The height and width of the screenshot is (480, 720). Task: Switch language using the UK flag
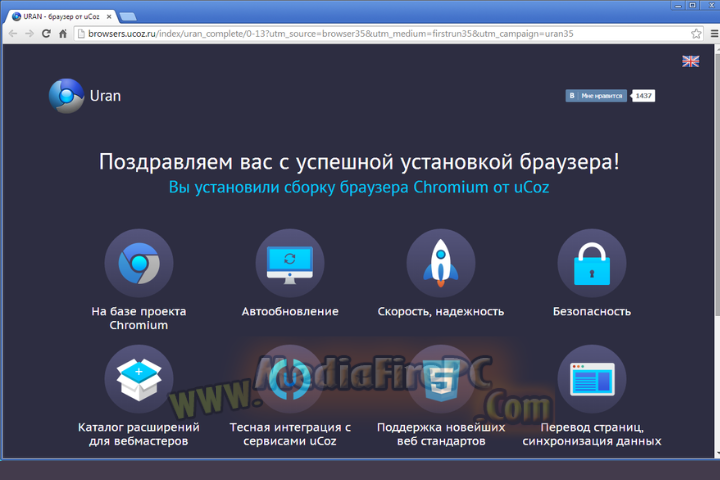tap(691, 61)
